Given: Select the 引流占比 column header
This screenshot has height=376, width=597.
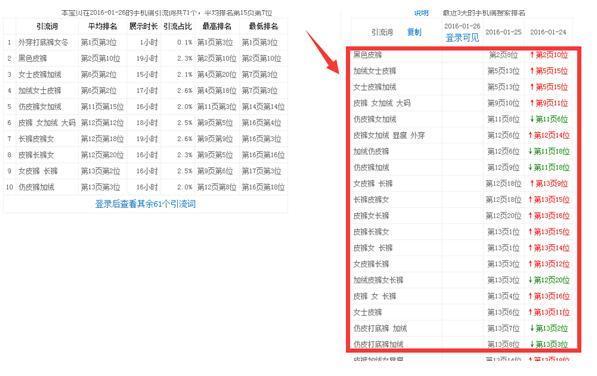Looking at the screenshot, I should click(x=177, y=26).
